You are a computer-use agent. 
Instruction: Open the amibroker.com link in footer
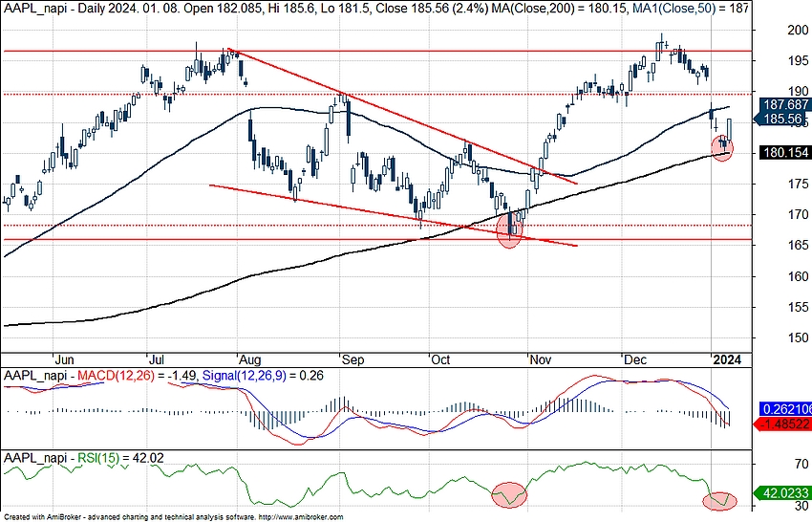300,517
